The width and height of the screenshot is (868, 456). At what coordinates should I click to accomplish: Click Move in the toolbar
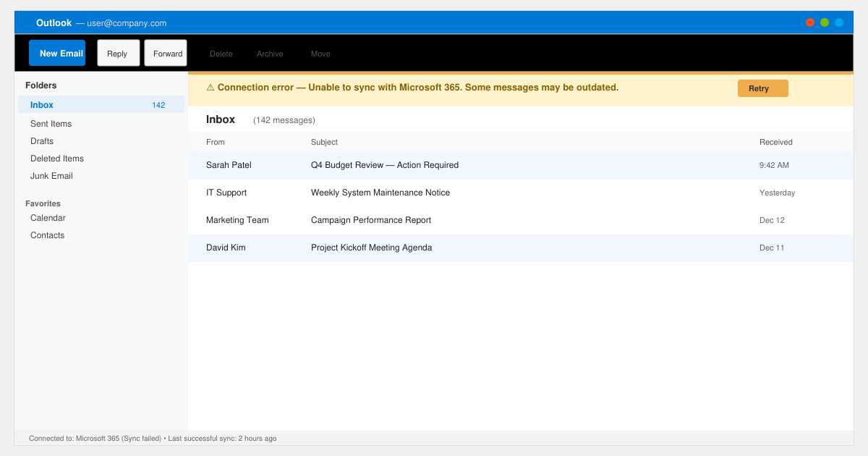320,54
